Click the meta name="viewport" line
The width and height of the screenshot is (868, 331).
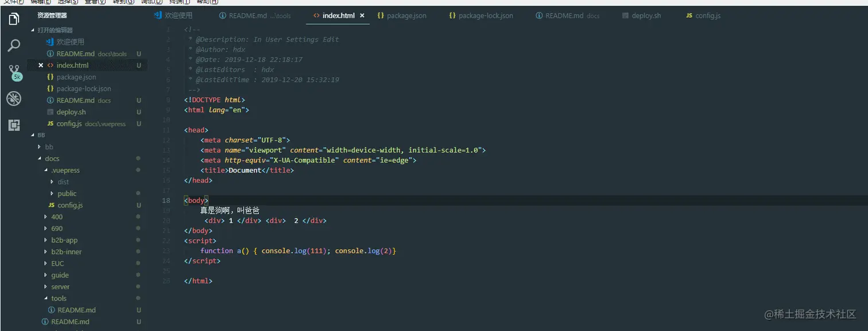tap(343, 150)
